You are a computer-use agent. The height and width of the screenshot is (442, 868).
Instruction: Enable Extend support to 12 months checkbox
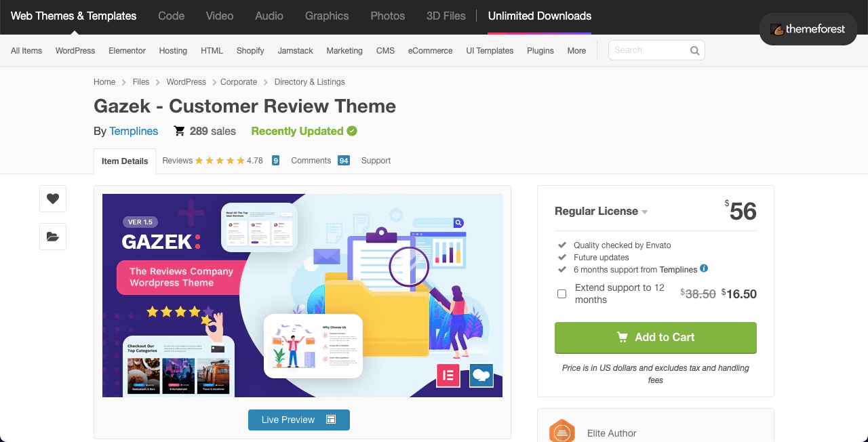[561, 294]
